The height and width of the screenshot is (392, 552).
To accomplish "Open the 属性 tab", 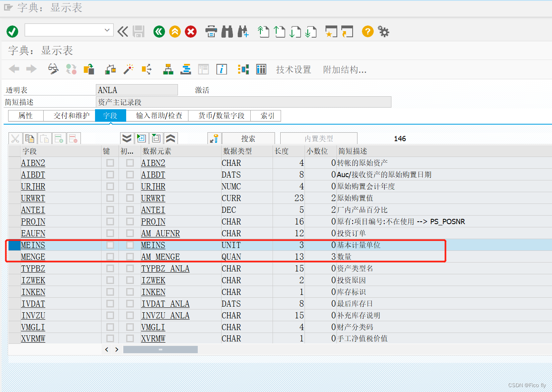I will (x=25, y=116).
